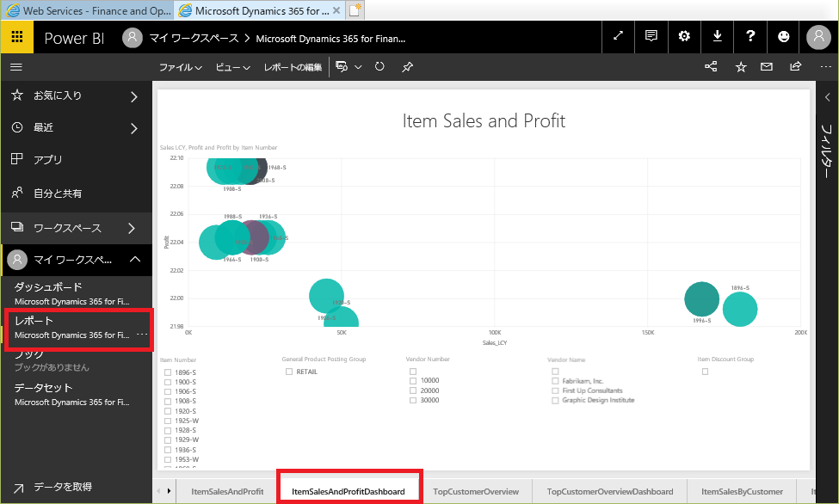Go to the TopCustomerOverviewDashboard page tab
The image size is (839, 504).
(x=610, y=491)
